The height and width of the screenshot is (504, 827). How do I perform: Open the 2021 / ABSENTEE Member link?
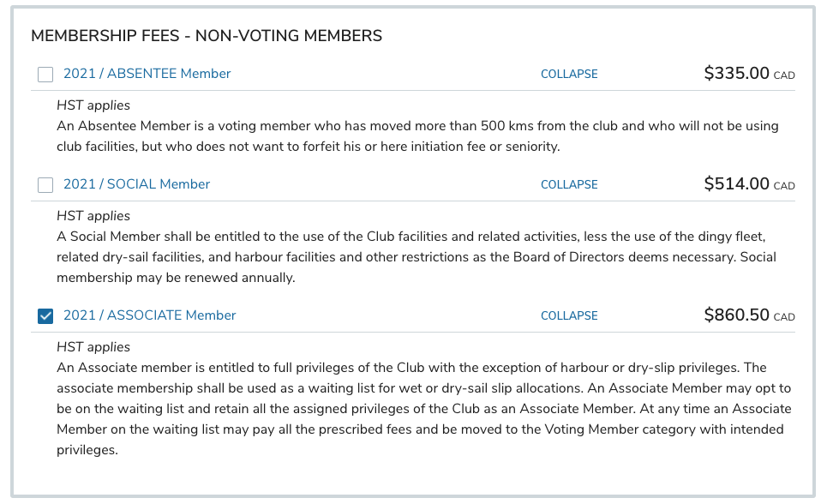pyautogui.click(x=147, y=74)
